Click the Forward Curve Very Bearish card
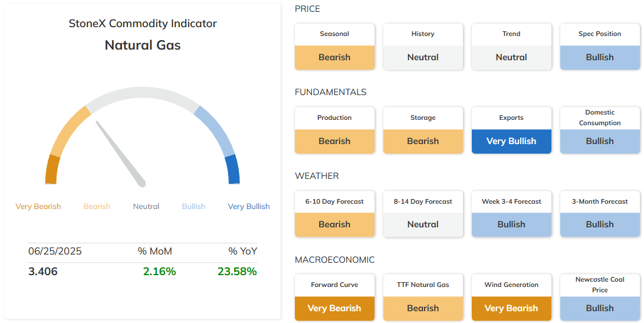 [334, 298]
